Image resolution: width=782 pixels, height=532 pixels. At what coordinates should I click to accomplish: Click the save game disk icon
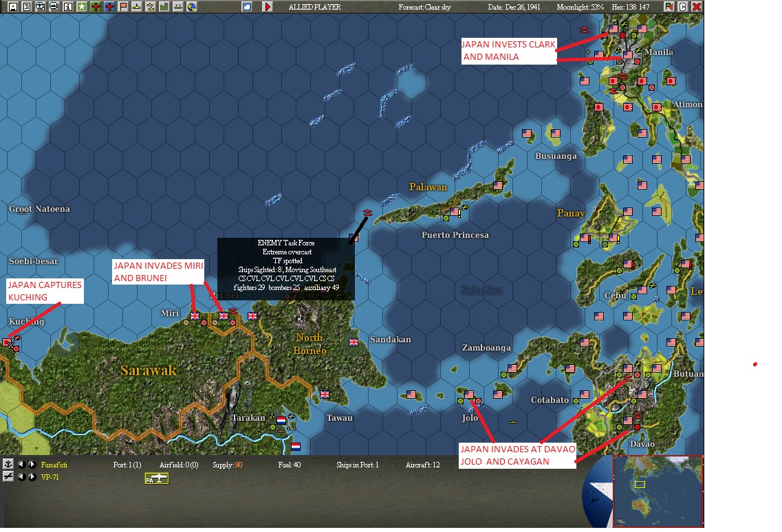[x=13, y=6]
